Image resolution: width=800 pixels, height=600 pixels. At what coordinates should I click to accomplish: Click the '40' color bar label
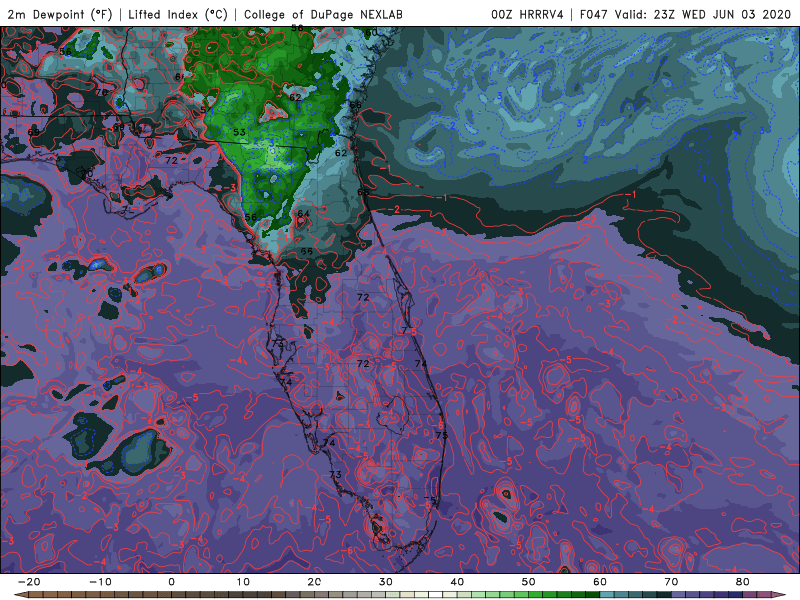[457, 582]
